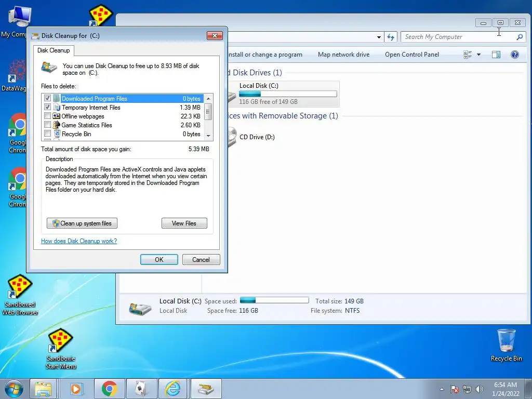Screen dimensions: 532x399
Task: Click the search magnifier icon
Action: click(520, 37)
